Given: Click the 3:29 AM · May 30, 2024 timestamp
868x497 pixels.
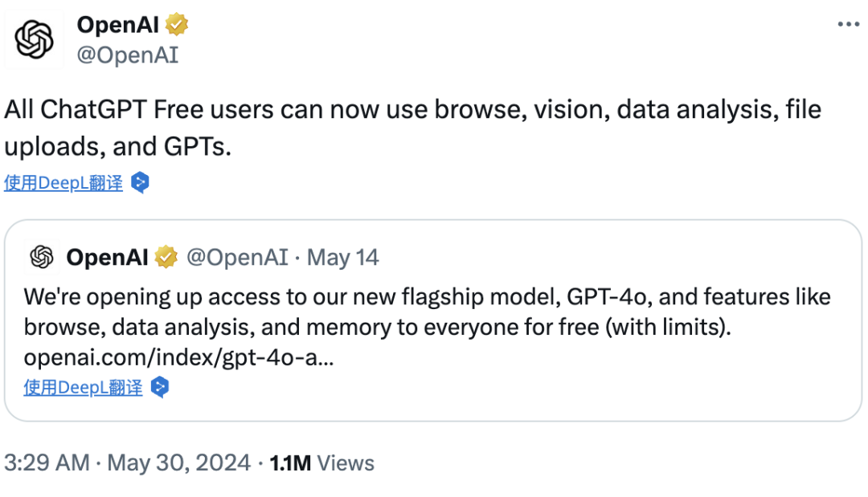Looking at the screenshot, I should [x=127, y=462].
